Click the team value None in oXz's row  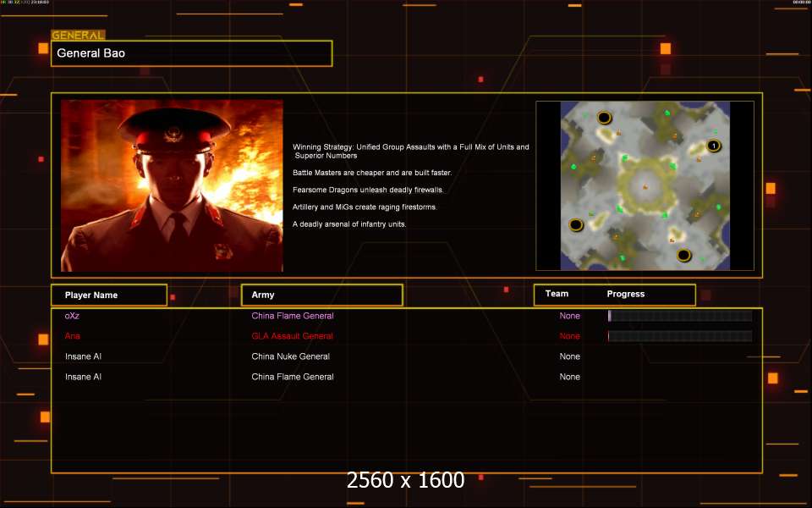point(569,316)
